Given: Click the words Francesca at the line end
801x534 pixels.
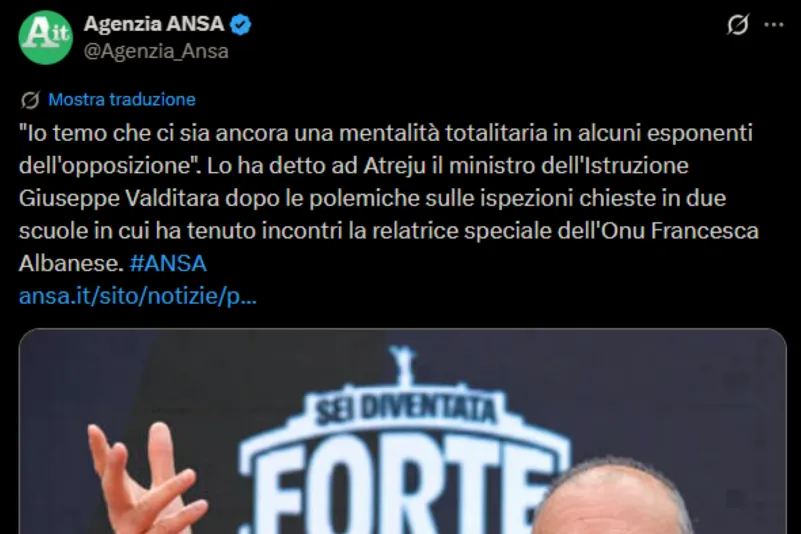Looking at the screenshot, I should coord(704,231).
